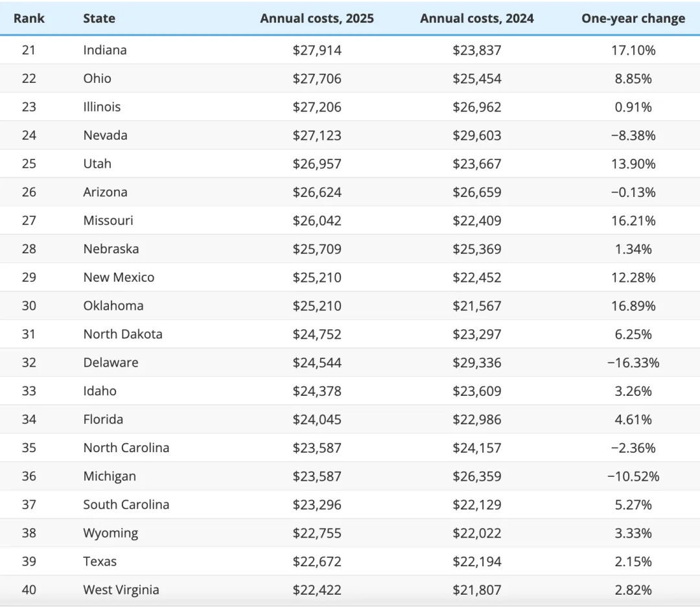
Task: Click the Annual costs, 2025 header
Action: 317,18
